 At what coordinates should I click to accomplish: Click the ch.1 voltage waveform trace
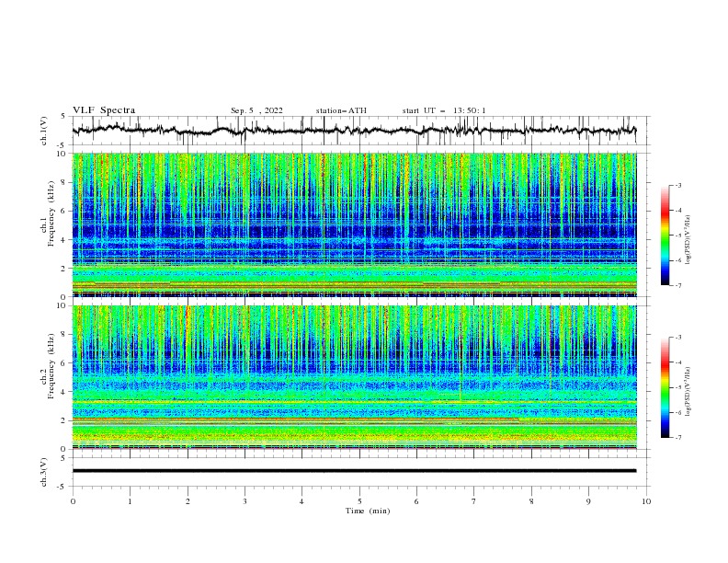[355, 131]
